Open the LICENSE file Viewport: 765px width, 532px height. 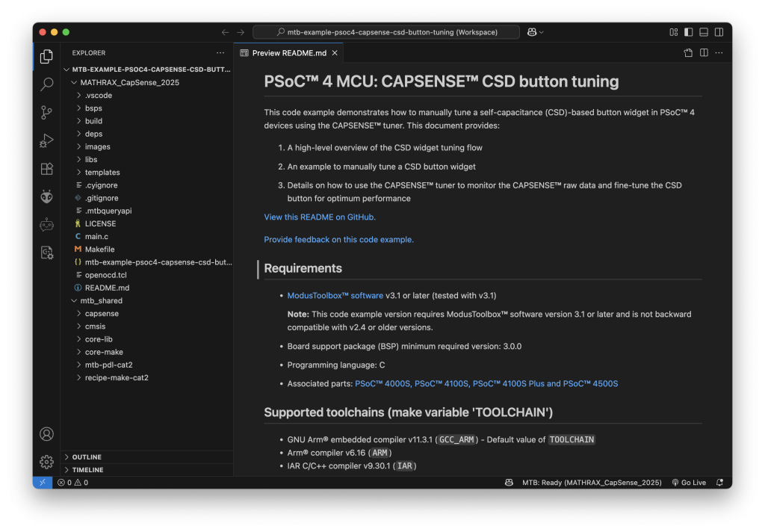[147, 223]
